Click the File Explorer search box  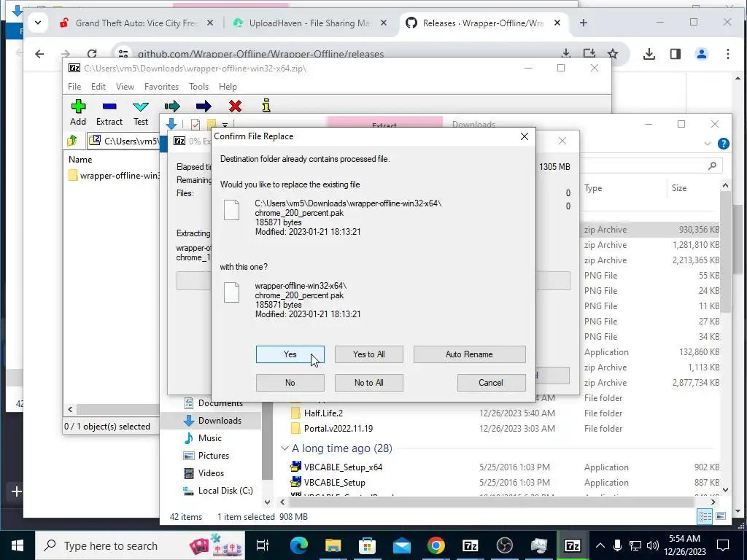coord(650,166)
